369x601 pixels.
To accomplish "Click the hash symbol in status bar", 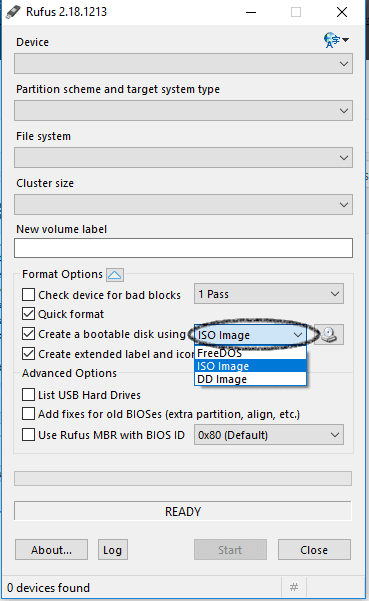I will coord(294,587).
